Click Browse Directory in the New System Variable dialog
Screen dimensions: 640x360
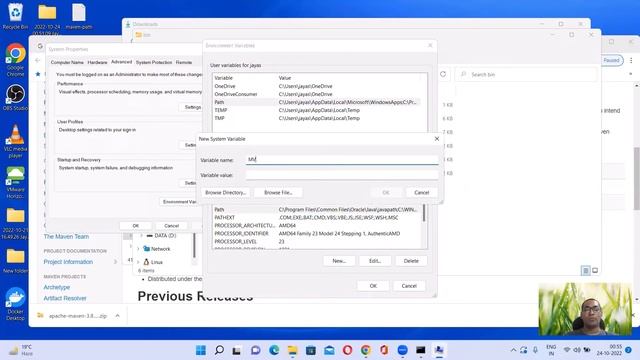pyautogui.click(x=225, y=192)
